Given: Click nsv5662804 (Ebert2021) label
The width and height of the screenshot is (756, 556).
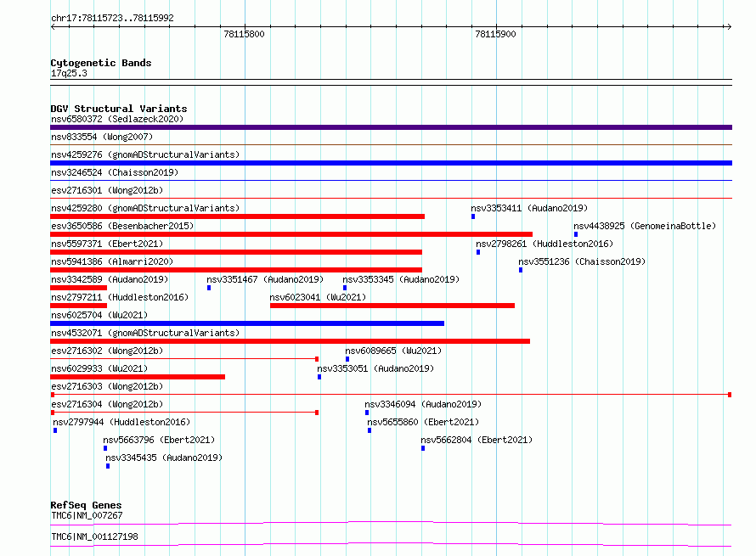Looking at the screenshot, I should click(477, 440).
